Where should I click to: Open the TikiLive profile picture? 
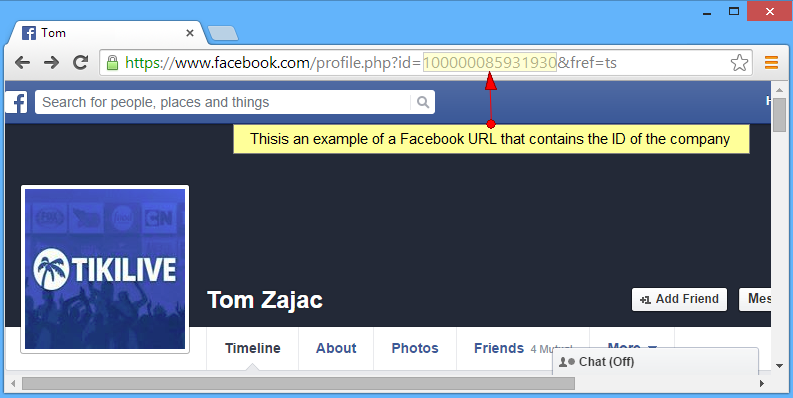coord(105,269)
